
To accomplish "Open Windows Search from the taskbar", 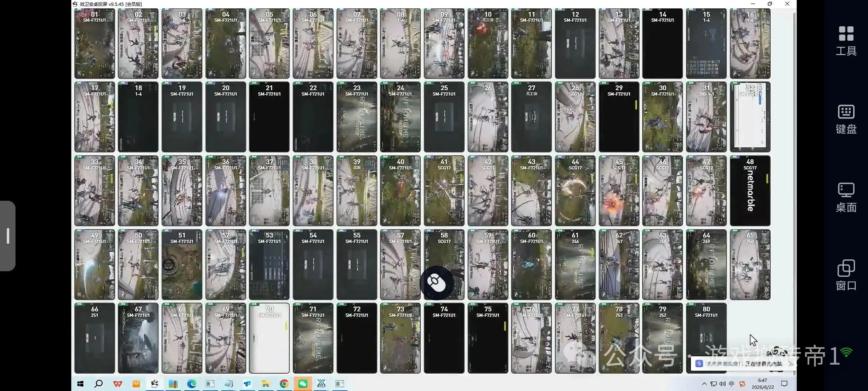I will [x=98, y=384].
